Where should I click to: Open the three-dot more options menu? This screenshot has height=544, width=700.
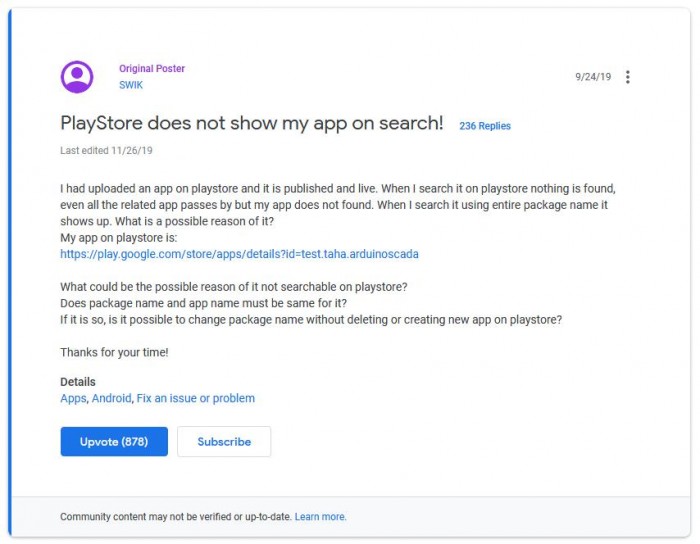[628, 77]
